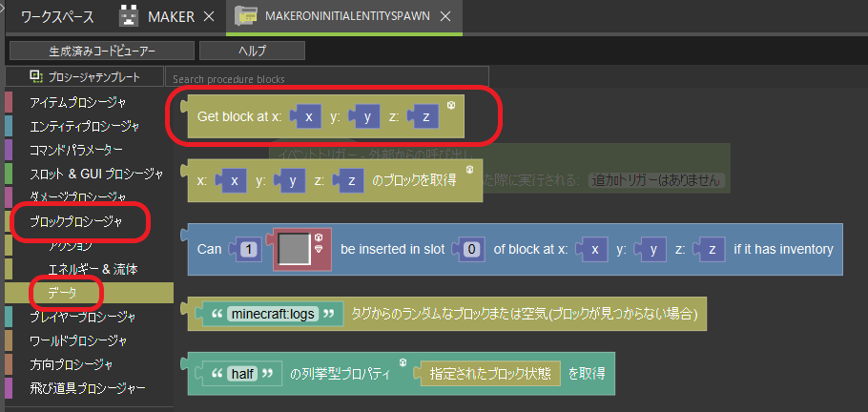The width and height of the screenshot is (868, 412).
Task: Click the Search procedure blocks field
Action: click(326, 77)
